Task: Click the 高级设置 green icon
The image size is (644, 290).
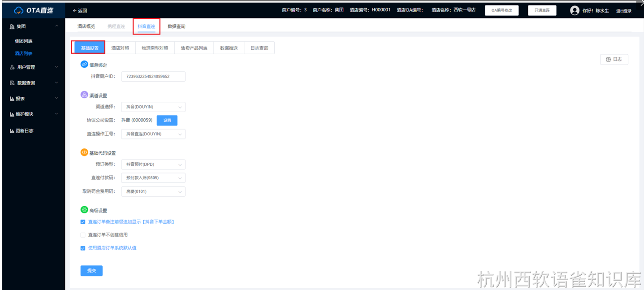Action: 84,210
